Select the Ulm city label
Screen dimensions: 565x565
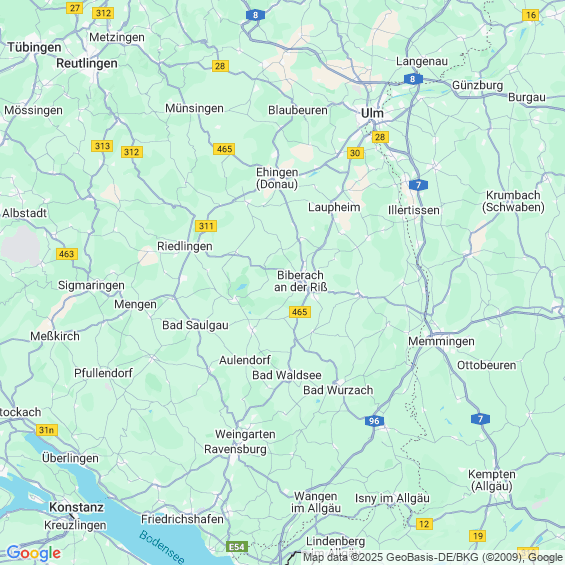(372, 113)
